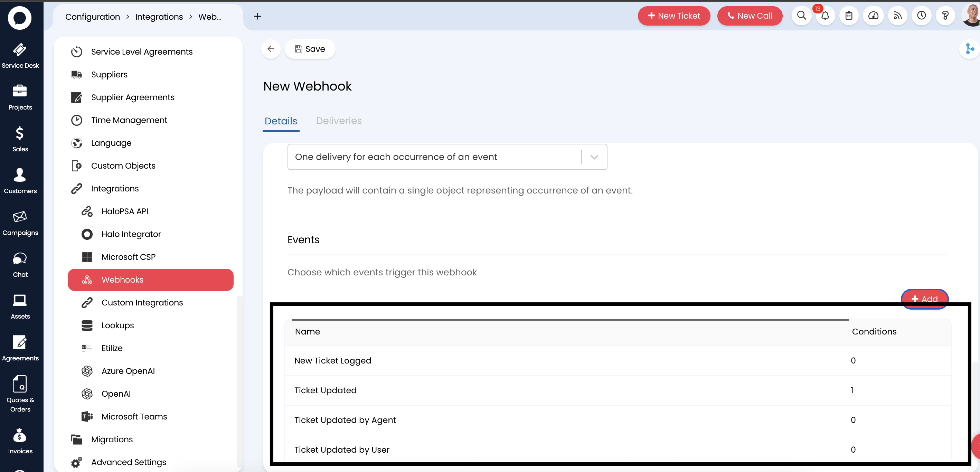This screenshot has height=472, width=980.
Task: Click the blue workflow icon near Save
Action: pyautogui.click(x=970, y=49)
